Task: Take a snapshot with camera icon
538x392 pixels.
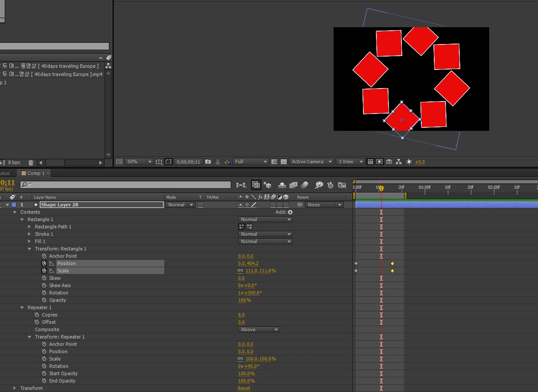Action: click(208, 162)
